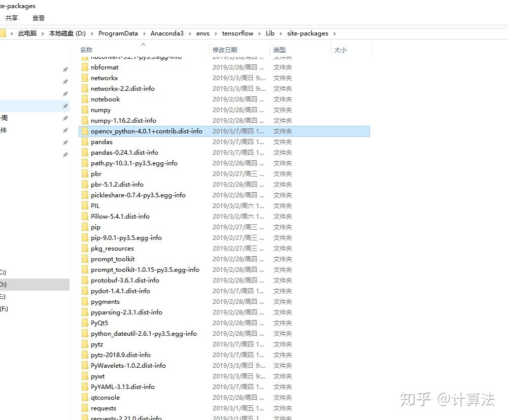Select the pkg_resources folder icon
Screen dimensions: 508x420
point(85,249)
